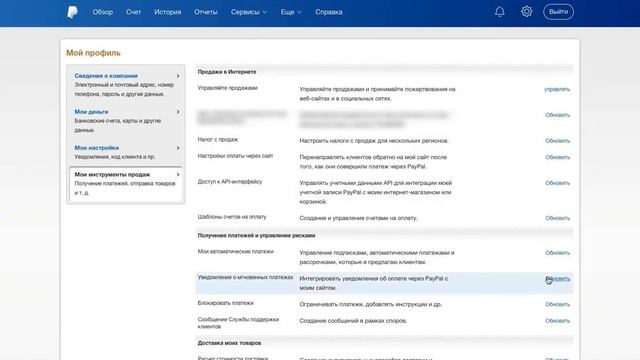
Task: Go to the Счет menu item
Action: [x=133, y=12]
